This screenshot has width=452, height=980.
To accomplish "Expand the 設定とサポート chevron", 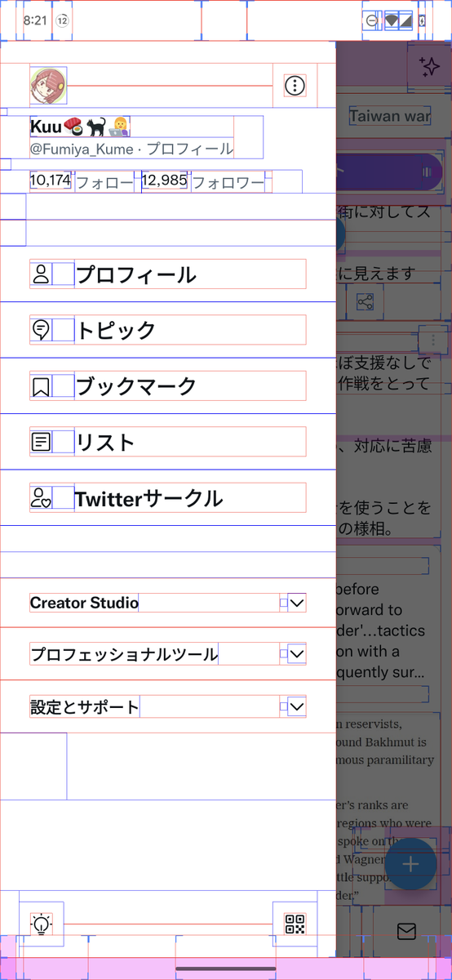I will pos(297,706).
